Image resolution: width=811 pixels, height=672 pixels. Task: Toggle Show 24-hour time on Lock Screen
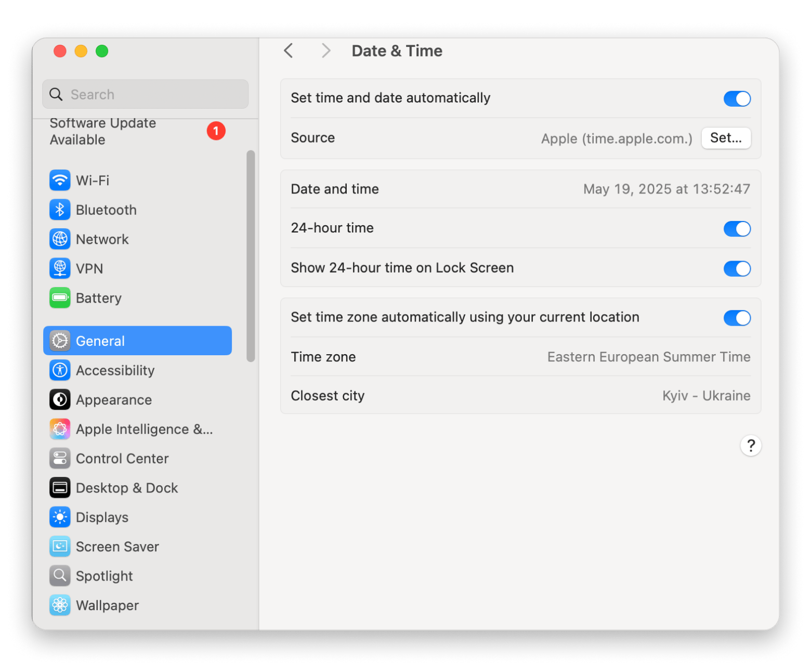(x=737, y=268)
